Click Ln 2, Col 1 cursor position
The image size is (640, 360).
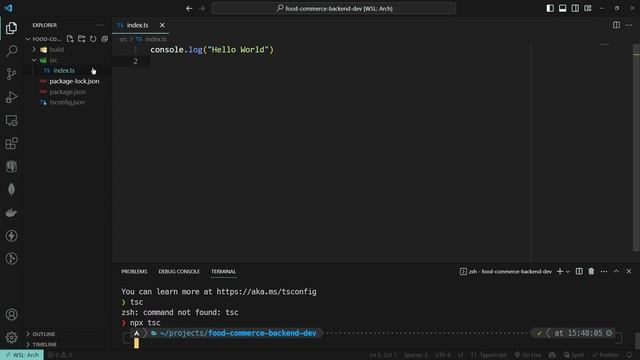(x=383, y=355)
